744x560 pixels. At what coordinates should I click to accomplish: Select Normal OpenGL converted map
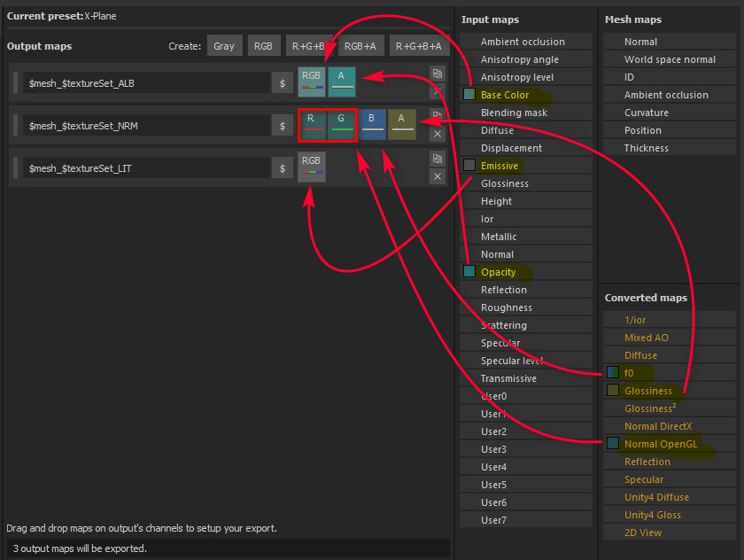(x=669, y=444)
